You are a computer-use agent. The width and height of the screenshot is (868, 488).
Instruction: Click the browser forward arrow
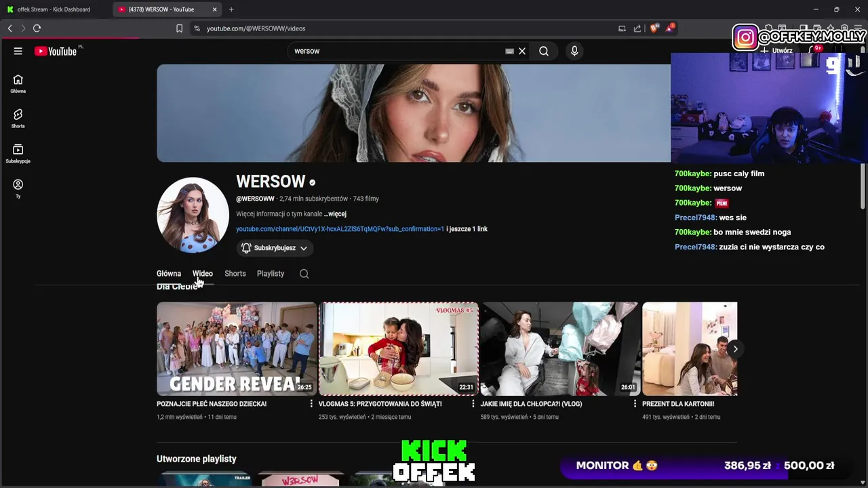pos(22,28)
